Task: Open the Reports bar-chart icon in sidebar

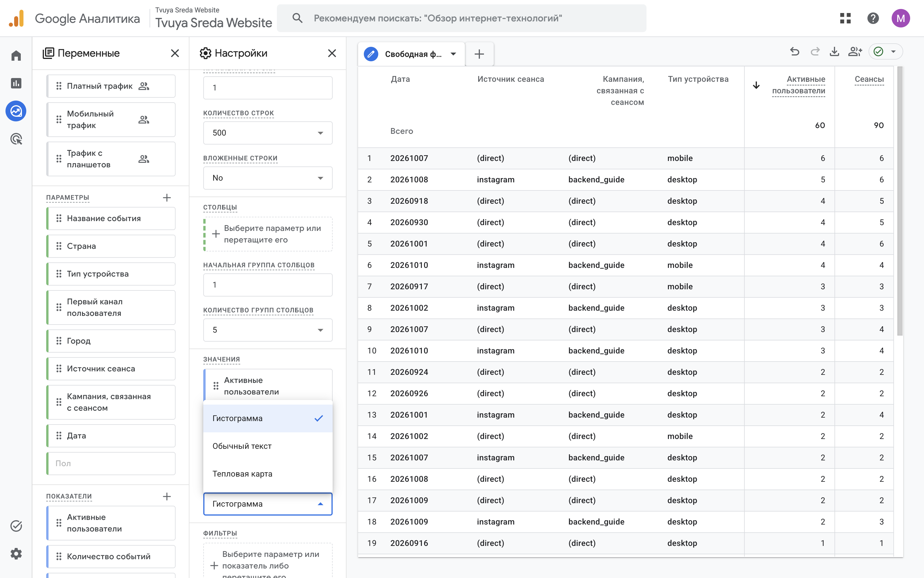Action: tap(16, 83)
